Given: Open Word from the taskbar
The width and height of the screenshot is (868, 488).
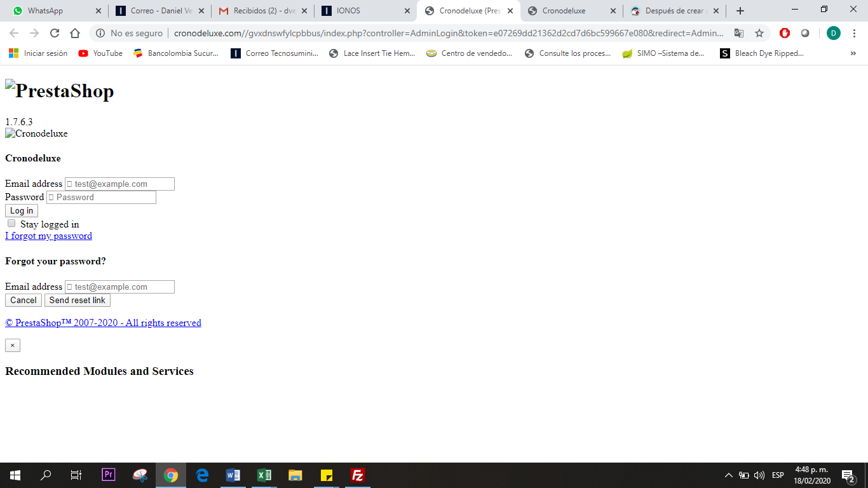Looking at the screenshot, I should pos(233,475).
